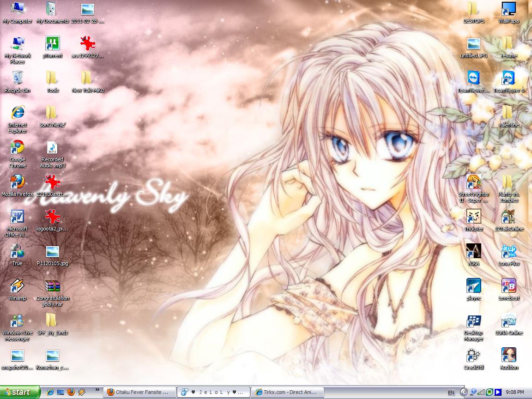Select the LUNA Online shortcut
The height and width of the screenshot is (399, 532).
[x=508, y=324]
